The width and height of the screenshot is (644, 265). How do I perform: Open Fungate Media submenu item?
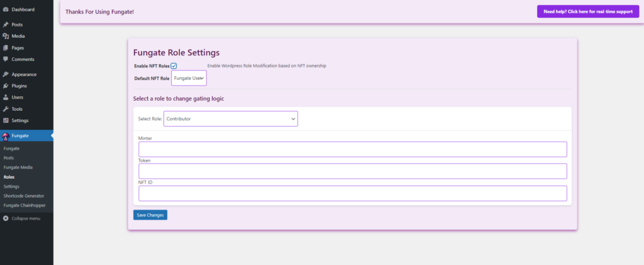18,167
